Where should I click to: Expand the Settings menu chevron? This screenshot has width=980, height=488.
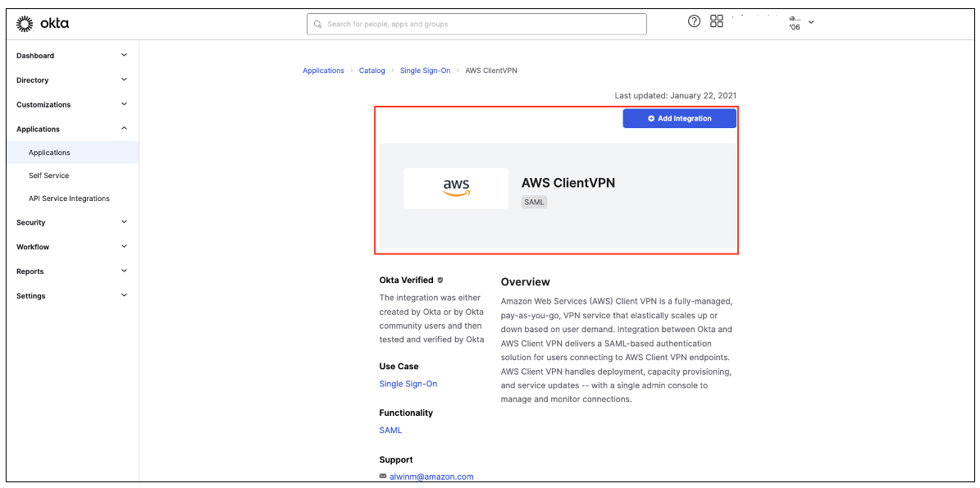point(124,295)
